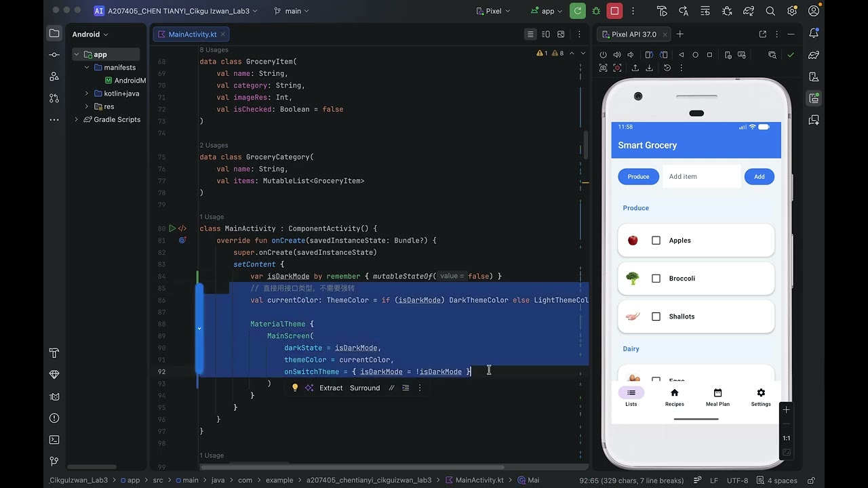Open Notifications bell on right sidebar

pos(814,33)
